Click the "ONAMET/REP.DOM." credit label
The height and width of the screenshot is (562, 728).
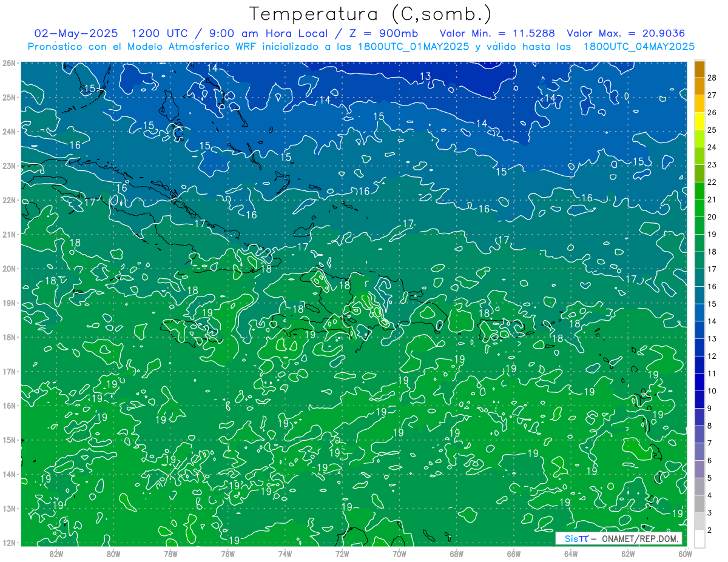pos(639,539)
